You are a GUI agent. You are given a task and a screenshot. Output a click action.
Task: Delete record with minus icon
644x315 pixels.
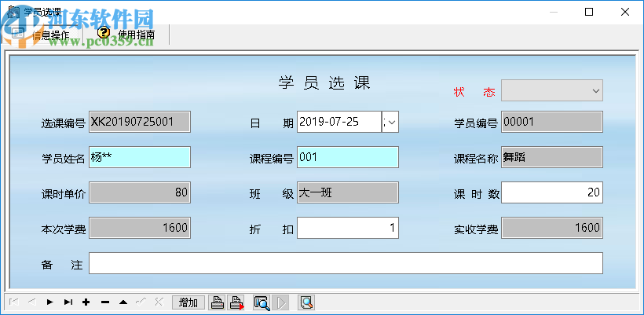pyautogui.click(x=104, y=302)
